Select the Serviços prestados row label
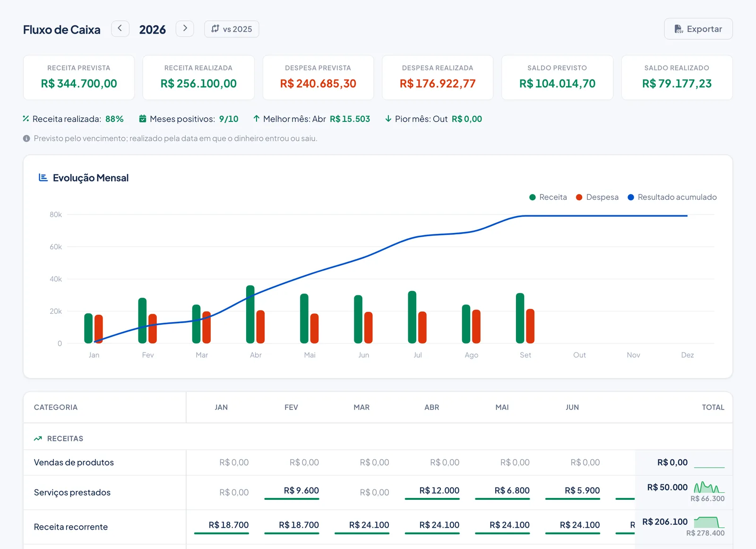The image size is (756, 549). (72, 492)
